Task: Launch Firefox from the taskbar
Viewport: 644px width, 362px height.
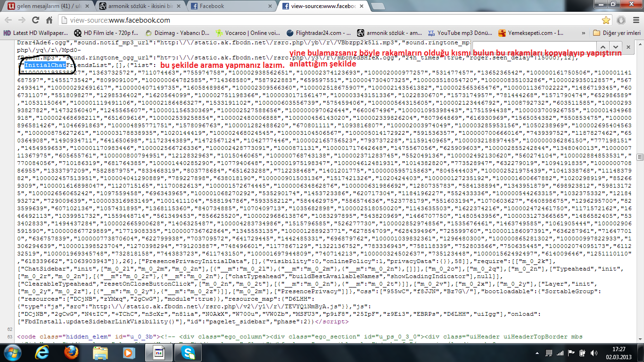Action: (x=72, y=352)
